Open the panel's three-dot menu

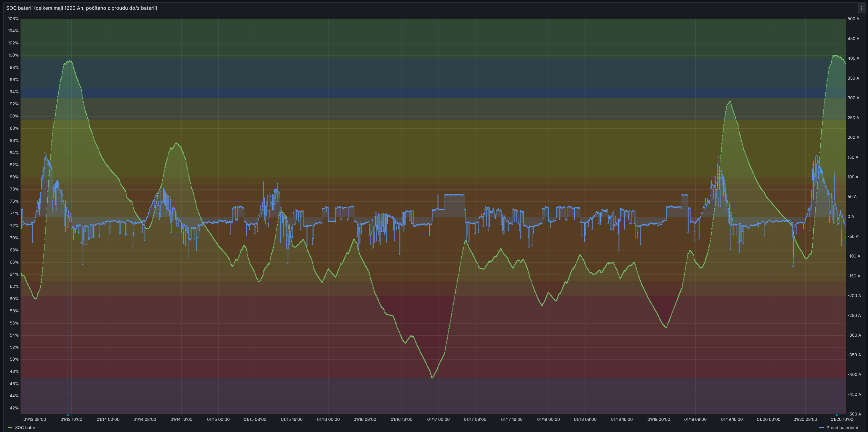pyautogui.click(x=861, y=8)
